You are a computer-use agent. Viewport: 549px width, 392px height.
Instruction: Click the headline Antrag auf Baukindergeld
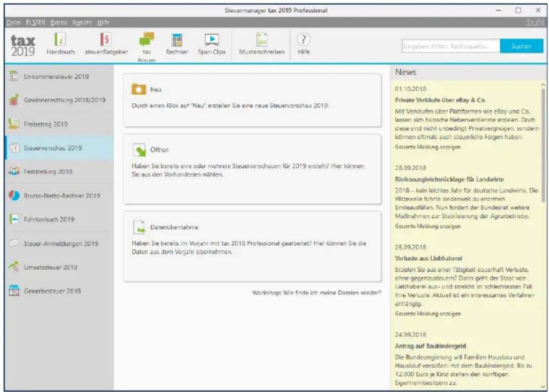point(430,346)
